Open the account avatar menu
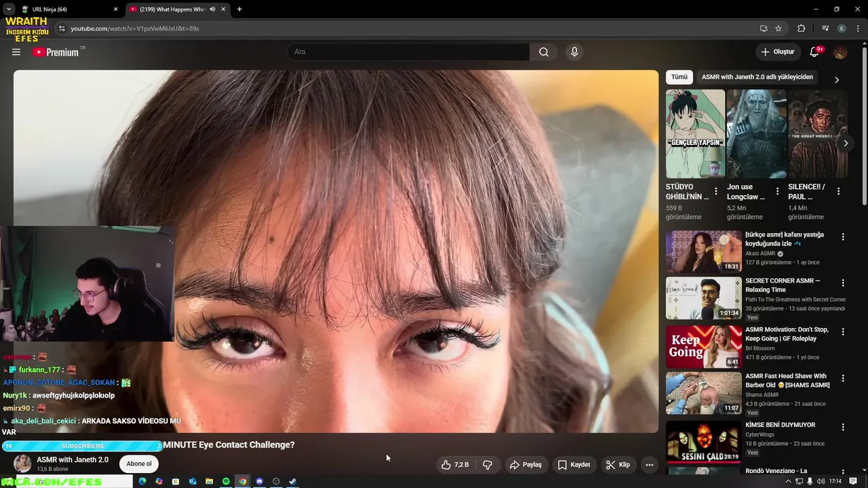 click(840, 52)
